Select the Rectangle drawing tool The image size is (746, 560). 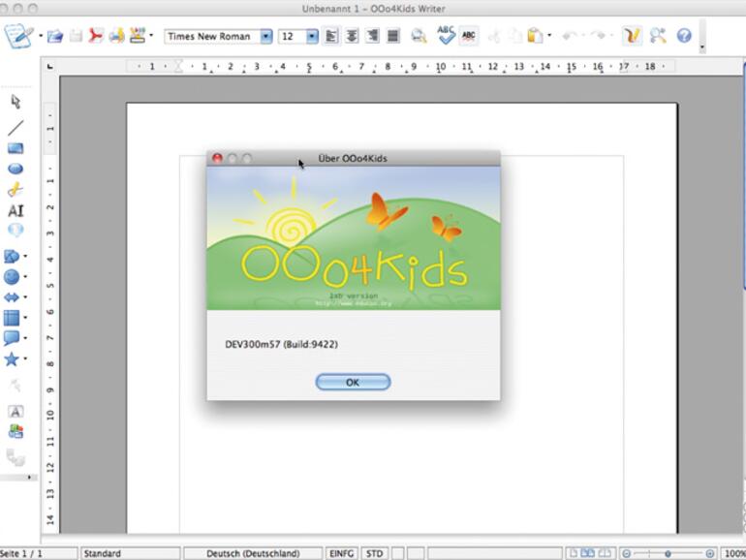pyautogui.click(x=16, y=148)
